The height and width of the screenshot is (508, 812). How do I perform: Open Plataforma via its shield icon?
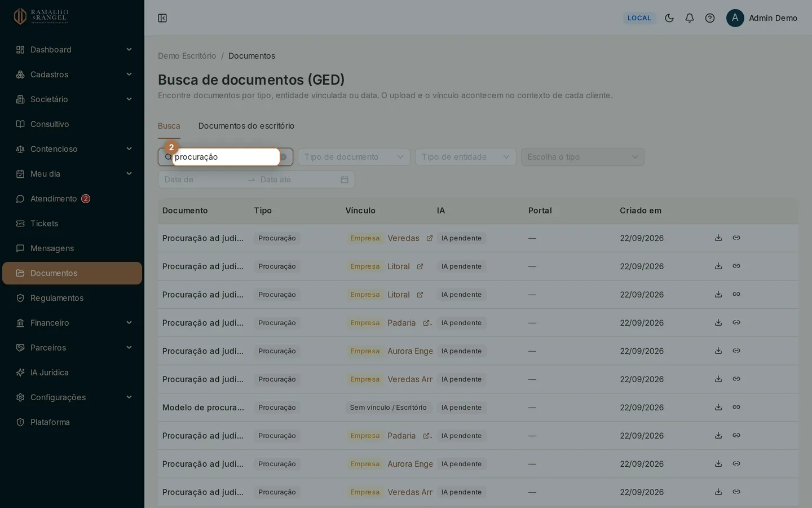click(x=20, y=422)
